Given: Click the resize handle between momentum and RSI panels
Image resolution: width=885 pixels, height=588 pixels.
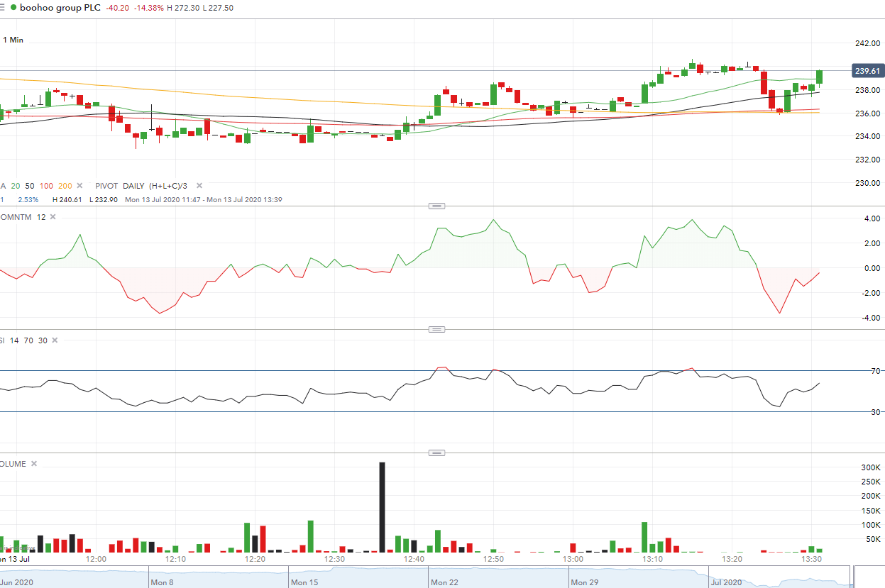Looking at the screenshot, I should 437,330.
